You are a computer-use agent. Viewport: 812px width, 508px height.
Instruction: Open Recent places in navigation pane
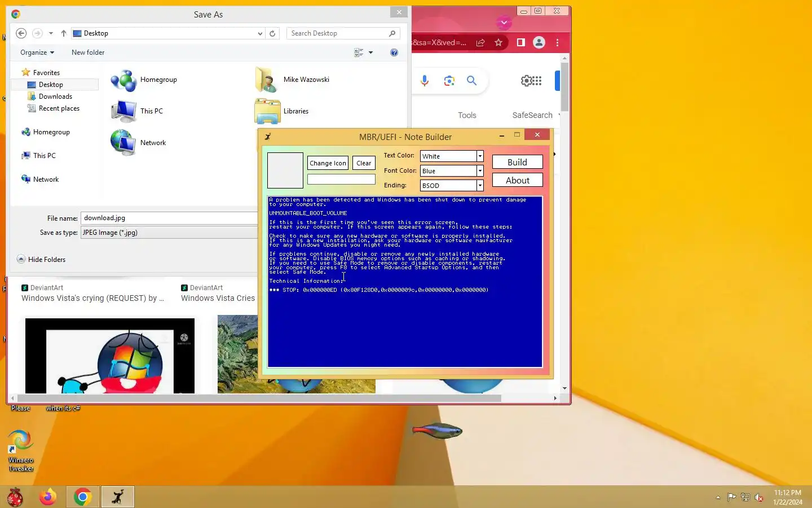coord(59,108)
